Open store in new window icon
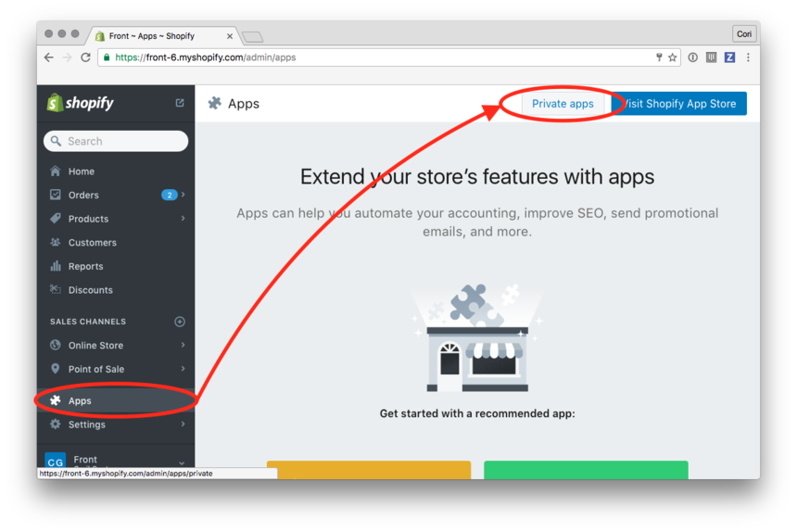 coord(180,103)
